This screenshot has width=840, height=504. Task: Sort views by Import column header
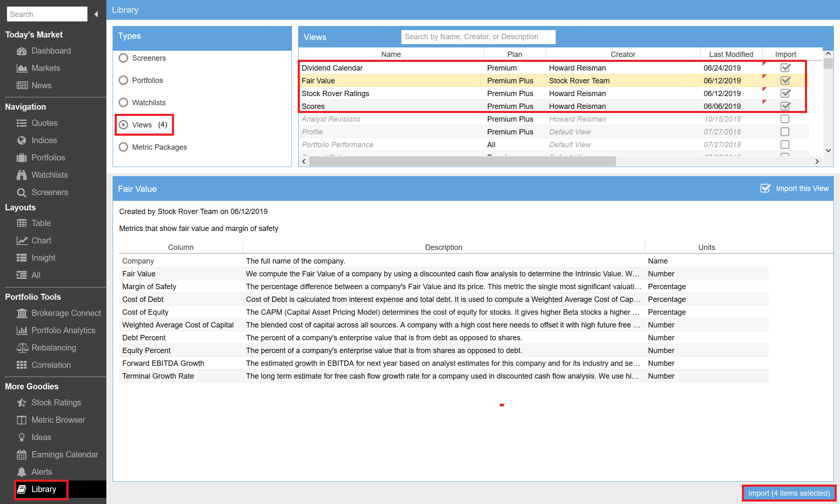pyautogui.click(x=786, y=54)
